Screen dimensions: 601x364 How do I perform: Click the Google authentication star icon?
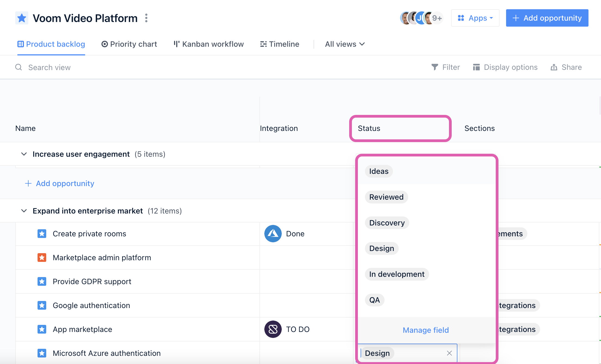(42, 305)
